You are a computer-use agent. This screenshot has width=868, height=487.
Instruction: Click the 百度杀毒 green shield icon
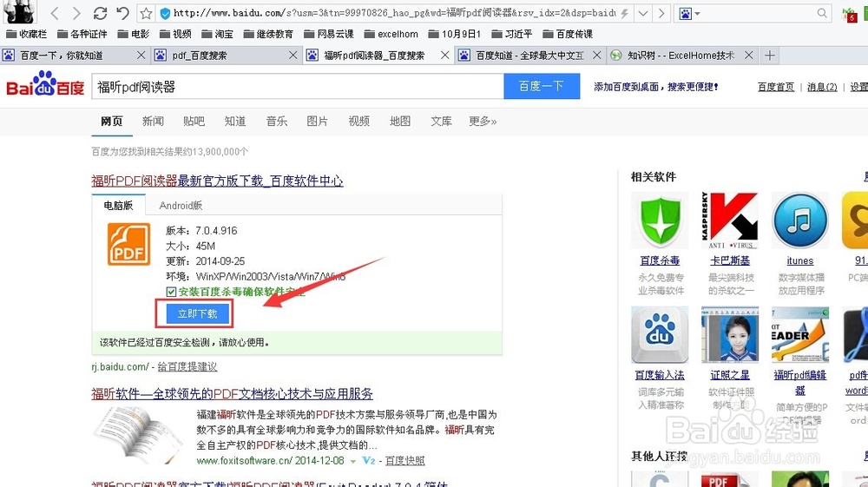click(660, 220)
